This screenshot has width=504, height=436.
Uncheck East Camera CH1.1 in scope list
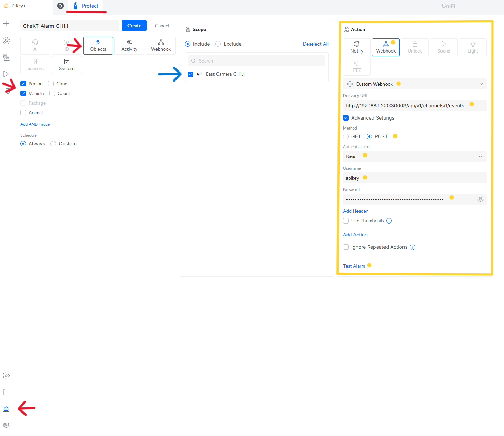coord(191,74)
